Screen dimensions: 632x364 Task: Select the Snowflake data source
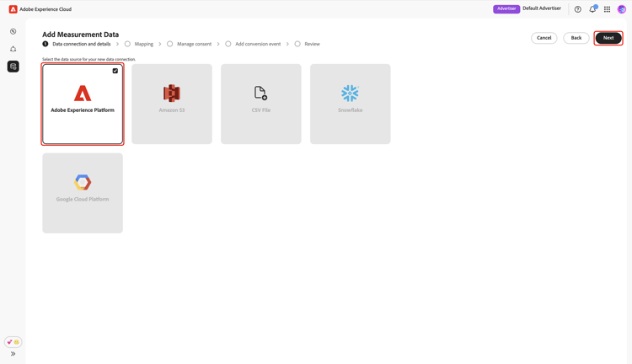[x=351, y=104]
